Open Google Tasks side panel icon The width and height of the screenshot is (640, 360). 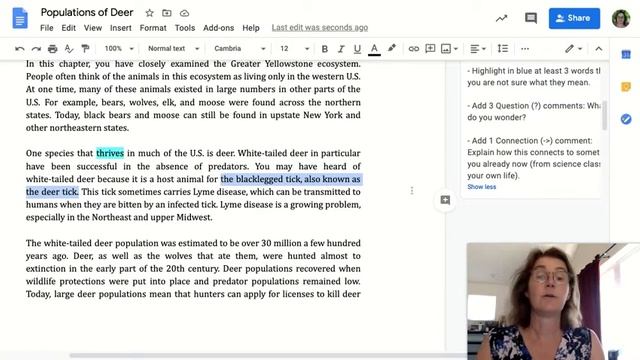(x=626, y=119)
